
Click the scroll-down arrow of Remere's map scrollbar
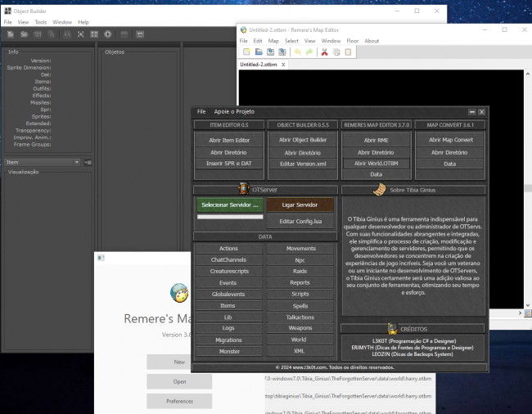(x=528, y=305)
